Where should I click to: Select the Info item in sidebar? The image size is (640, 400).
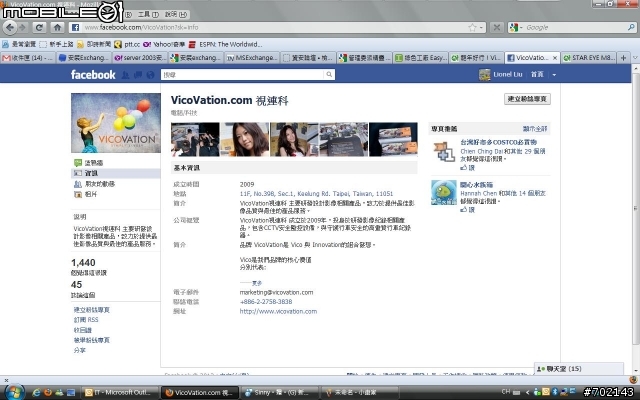[116, 173]
